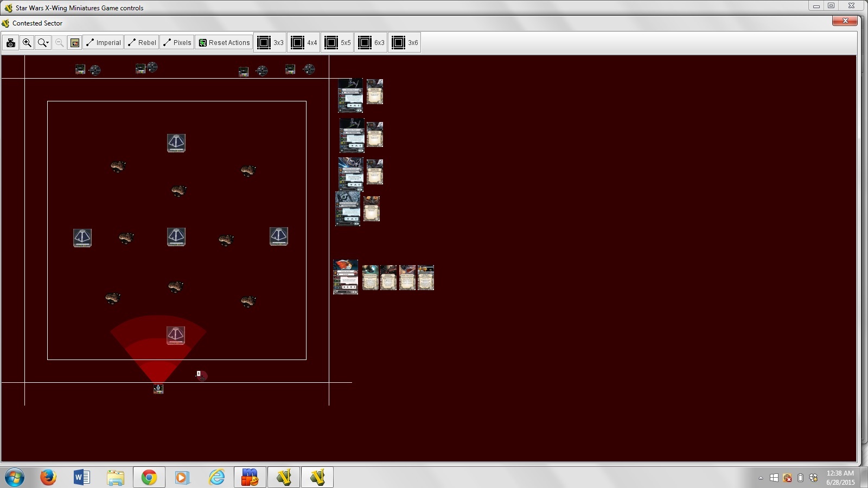Screen dimensions: 868x488
Task: Switch to the 5x5 play area
Action: (337, 43)
